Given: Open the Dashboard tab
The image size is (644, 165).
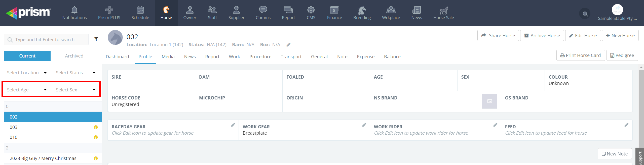Looking at the screenshot, I should point(117,57).
